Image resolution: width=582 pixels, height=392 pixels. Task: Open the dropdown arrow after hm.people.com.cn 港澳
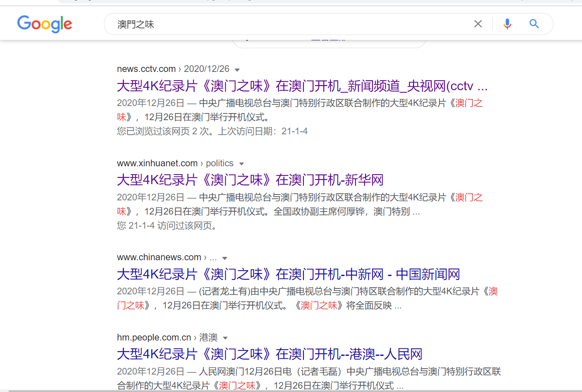coord(225,338)
